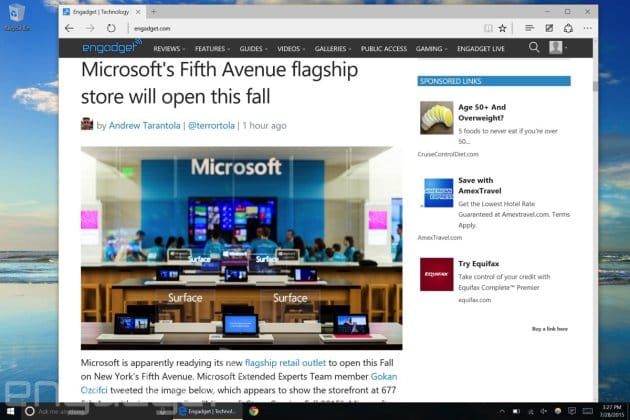This screenshot has width=630, height=420.
Task: Expand the Galleries dropdown menu
Action: [333, 48]
